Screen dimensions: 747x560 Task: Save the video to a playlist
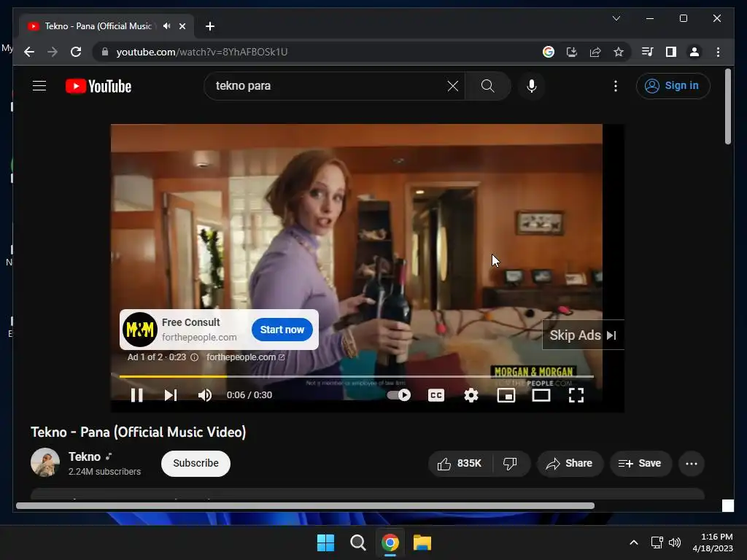click(640, 463)
